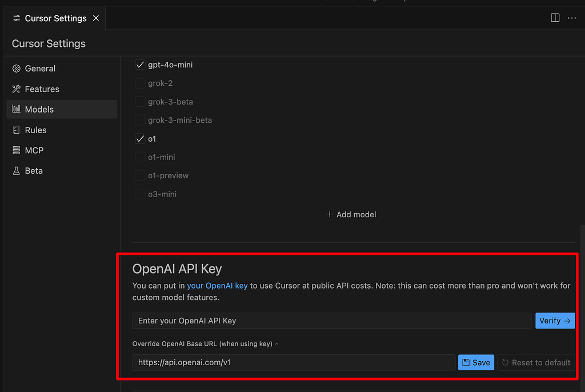This screenshot has width=585, height=392.
Task: Enable the grok-2 model checkbox
Action: coord(140,83)
